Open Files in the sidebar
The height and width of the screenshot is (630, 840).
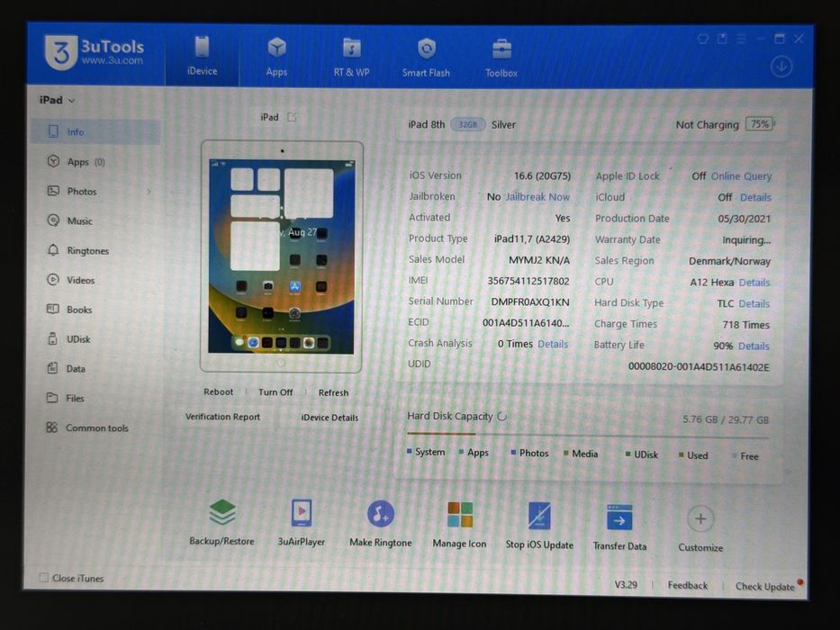95,398
